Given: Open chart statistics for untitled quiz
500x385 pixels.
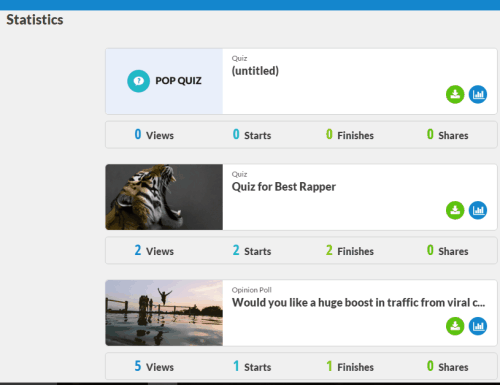Looking at the screenshot, I should click(478, 94).
